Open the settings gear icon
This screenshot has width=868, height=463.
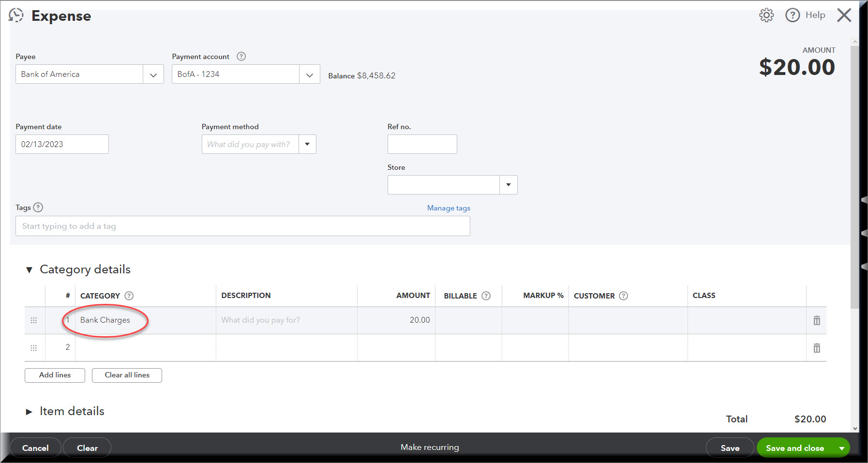[x=766, y=15]
